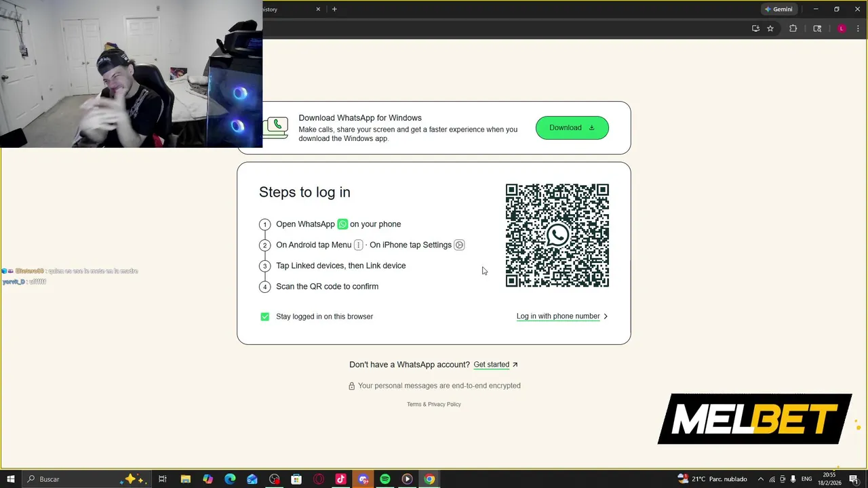Open Gemini in the Chrome title bar
Image resolution: width=868 pixels, height=488 pixels.
(778, 9)
